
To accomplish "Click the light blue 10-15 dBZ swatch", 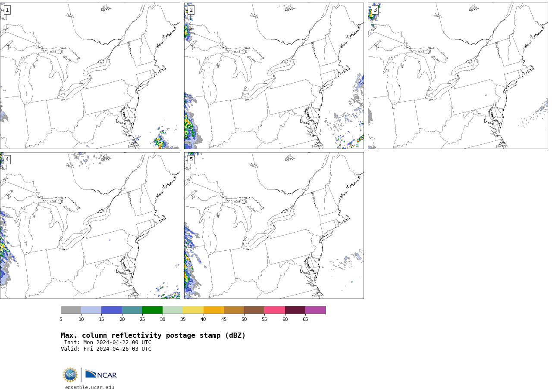I will click(91, 310).
